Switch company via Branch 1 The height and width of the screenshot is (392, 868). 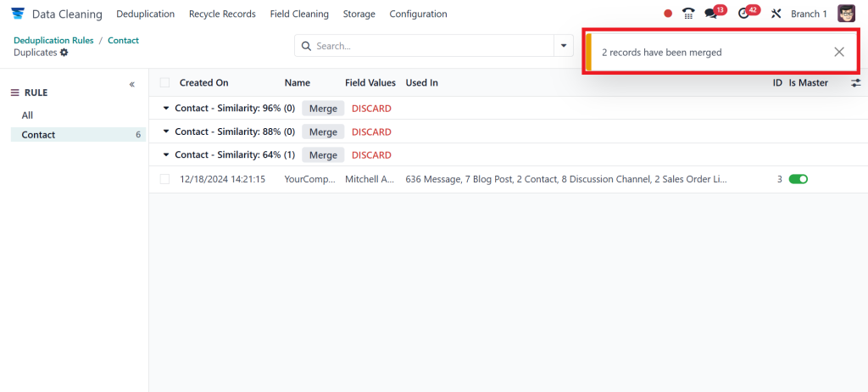[809, 14]
